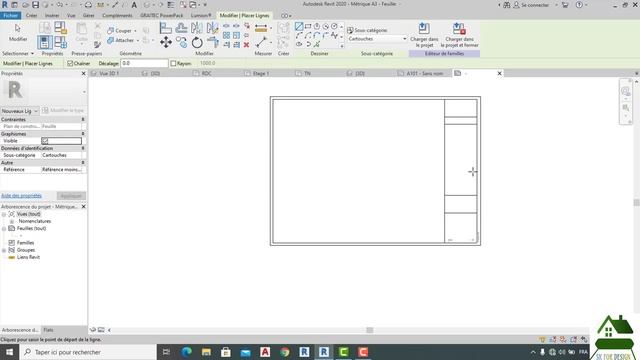The width and height of the screenshot is (640, 360).
Task: Select the Move tool (four arrows)
Action: tap(166, 42)
